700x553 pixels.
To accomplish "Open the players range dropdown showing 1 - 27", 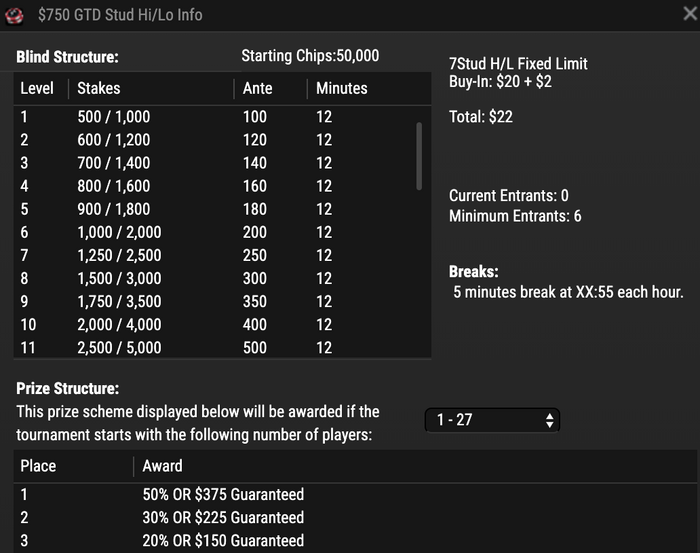I will point(492,420).
